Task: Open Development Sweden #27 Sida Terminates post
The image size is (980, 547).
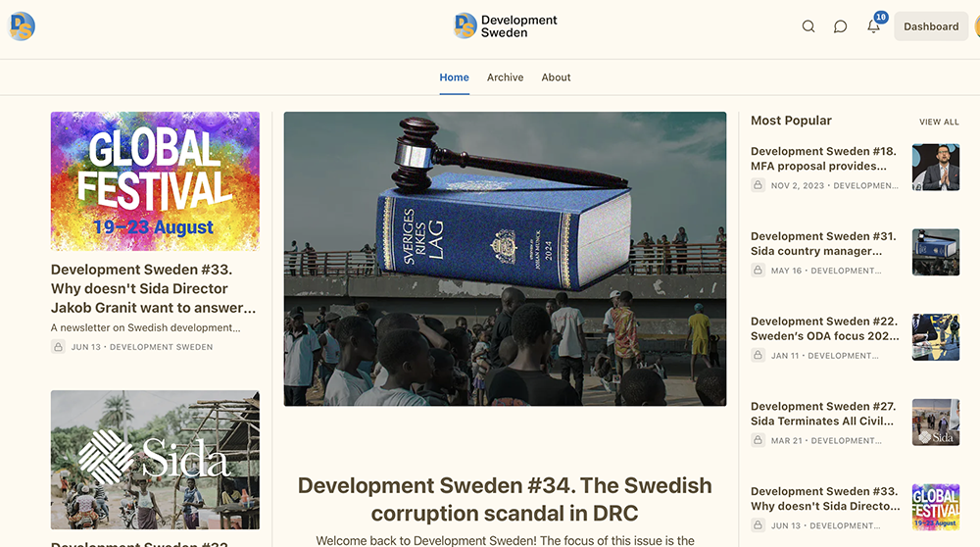Action: click(x=824, y=414)
